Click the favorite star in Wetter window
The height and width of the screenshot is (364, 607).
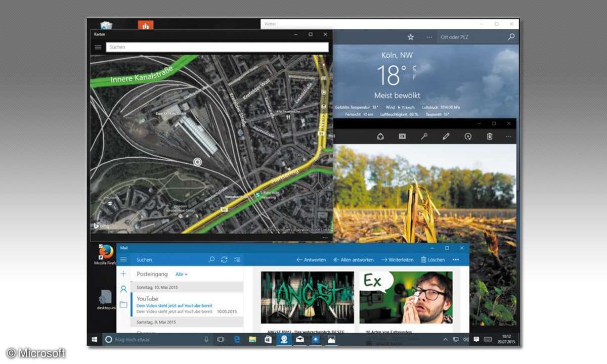point(411,37)
